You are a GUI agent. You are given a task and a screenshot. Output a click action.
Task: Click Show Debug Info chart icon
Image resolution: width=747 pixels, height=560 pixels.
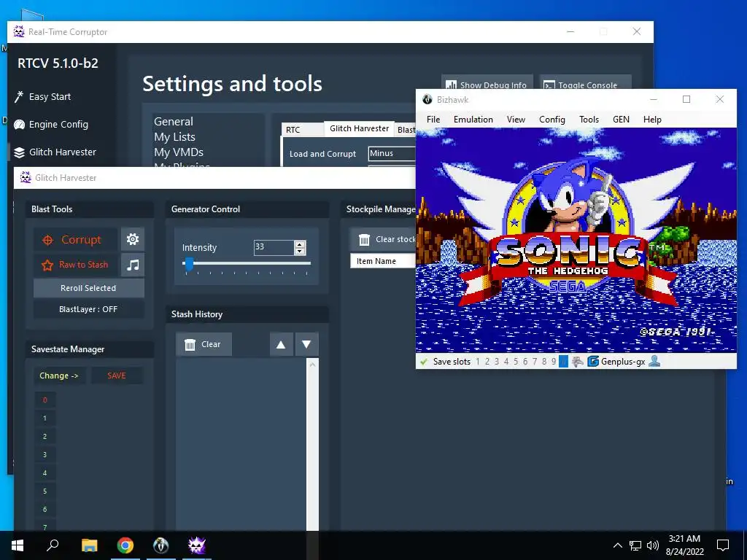(x=451, y=85)
